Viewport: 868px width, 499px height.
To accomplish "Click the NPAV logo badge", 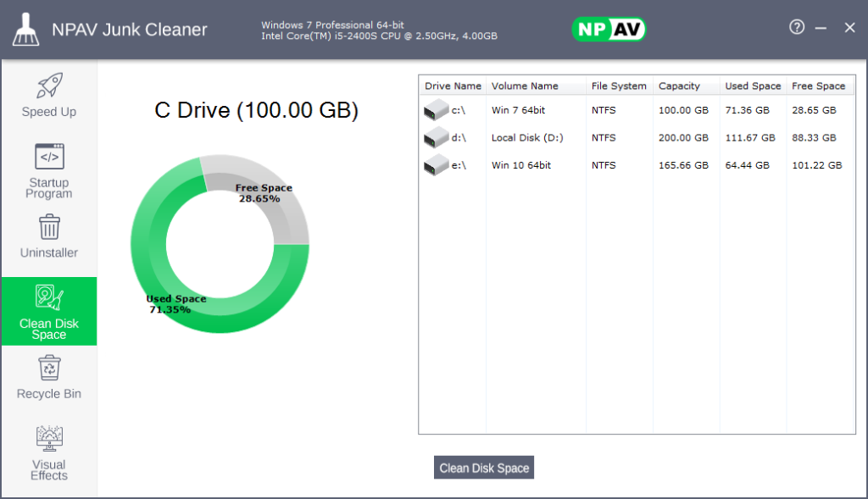I will [609, 30].
